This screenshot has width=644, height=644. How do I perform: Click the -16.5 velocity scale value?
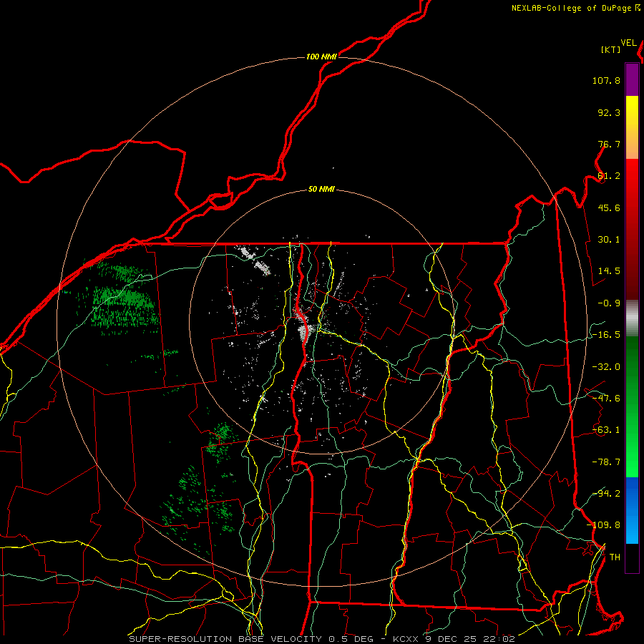click(606, 335)
